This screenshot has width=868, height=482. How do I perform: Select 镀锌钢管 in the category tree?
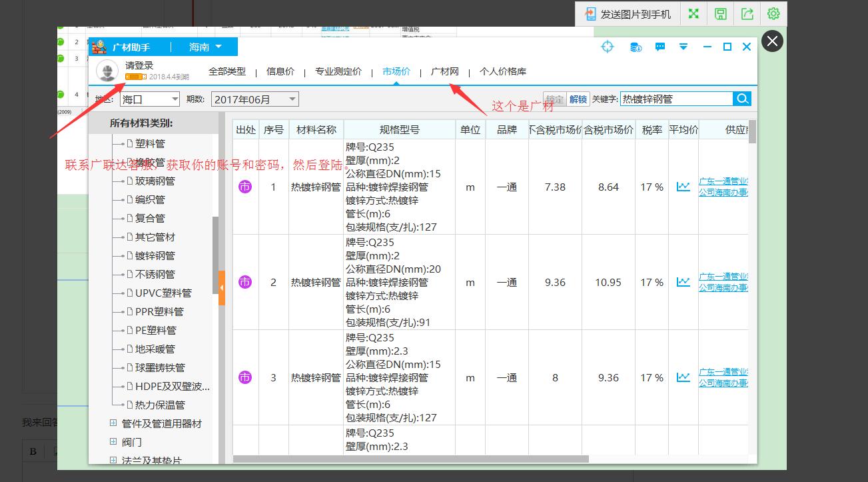tap(155, 255)
